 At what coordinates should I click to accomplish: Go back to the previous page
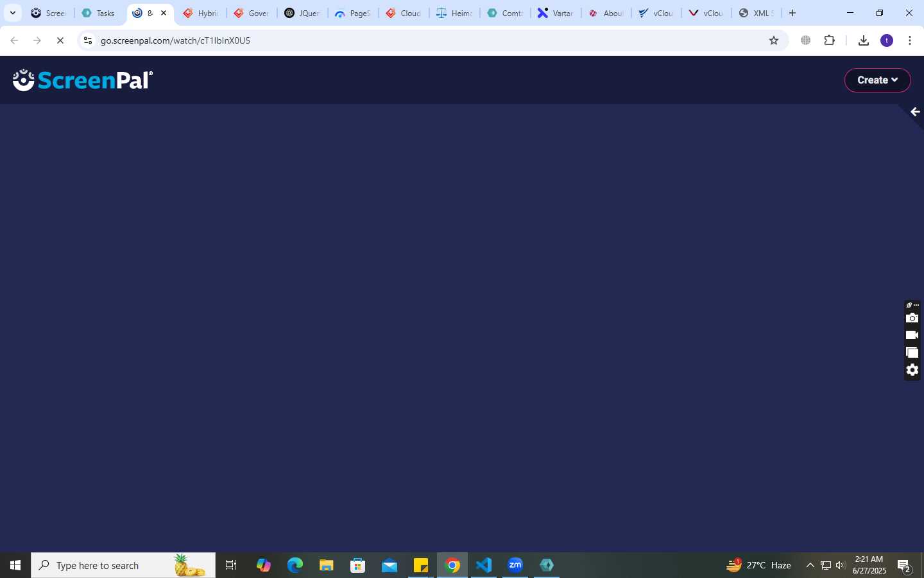coord(14,40)
